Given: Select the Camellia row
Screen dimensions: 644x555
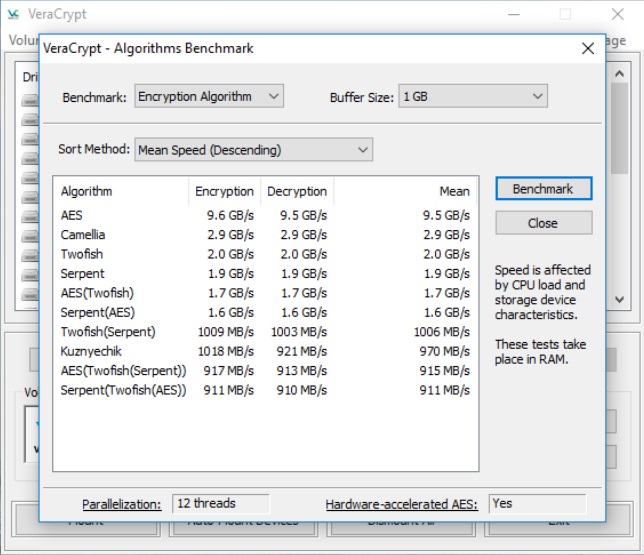Looking at the screenshot, I should [x=265, y=235].
